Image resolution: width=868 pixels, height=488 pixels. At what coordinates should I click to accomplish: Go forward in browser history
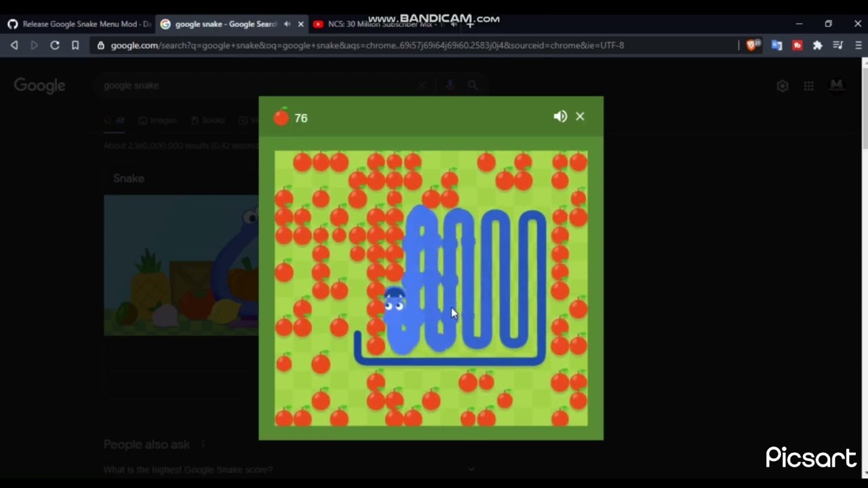[34, 45]
